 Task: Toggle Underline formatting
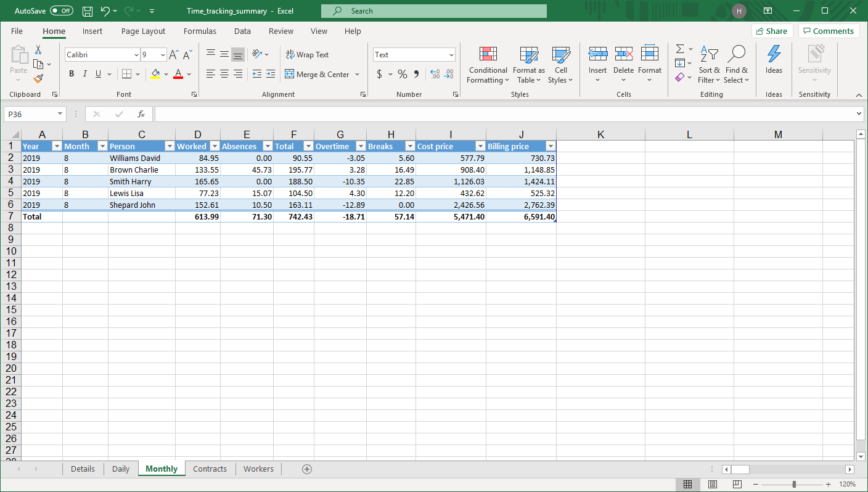[x=98, y=74]
